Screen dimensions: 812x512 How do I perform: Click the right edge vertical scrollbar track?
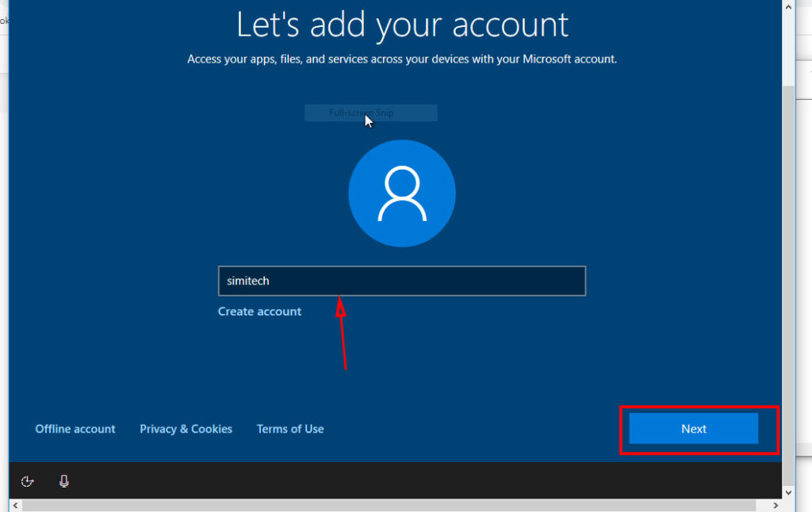click(788, 277)
